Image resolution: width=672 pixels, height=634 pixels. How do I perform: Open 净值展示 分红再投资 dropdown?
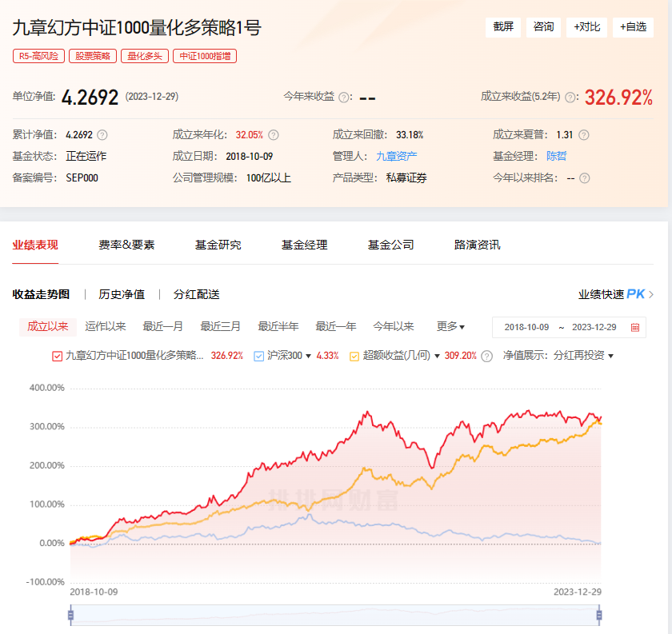tap(584, 356)
